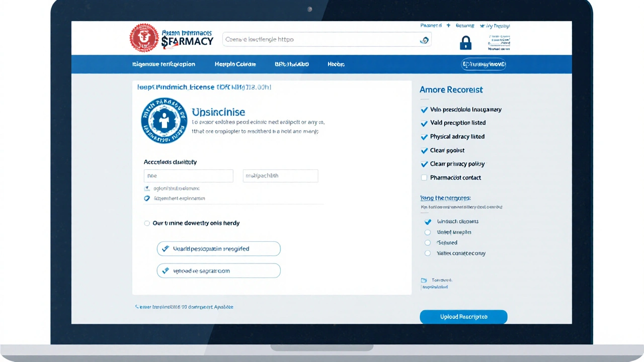Click the top search input field
The image size is (644, 362).
[x=322, y=40]
